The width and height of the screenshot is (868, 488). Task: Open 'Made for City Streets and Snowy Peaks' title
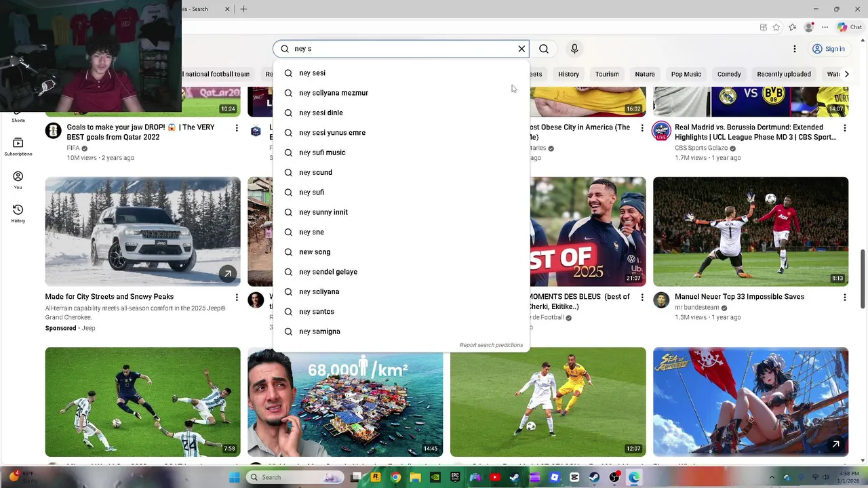tap(109, 297)
